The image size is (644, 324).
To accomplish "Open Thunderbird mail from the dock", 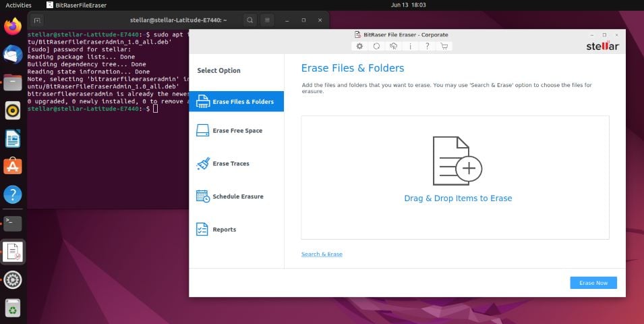I will point(13,54).
